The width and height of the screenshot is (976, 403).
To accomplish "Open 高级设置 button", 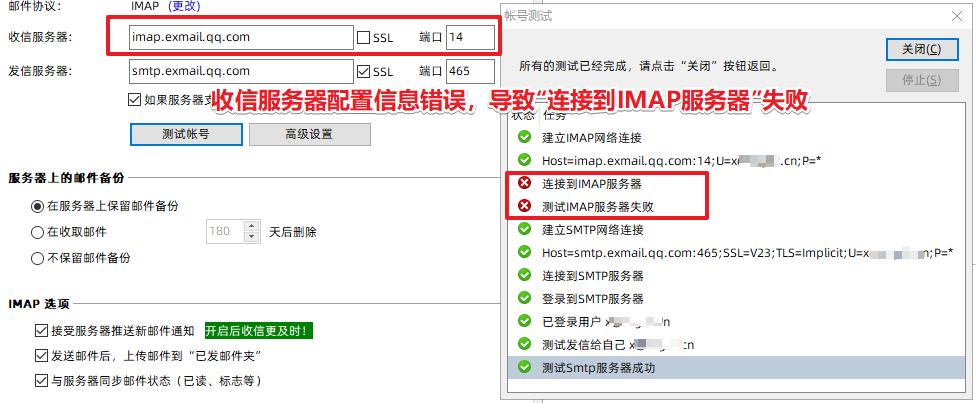I will coord(309,134).
